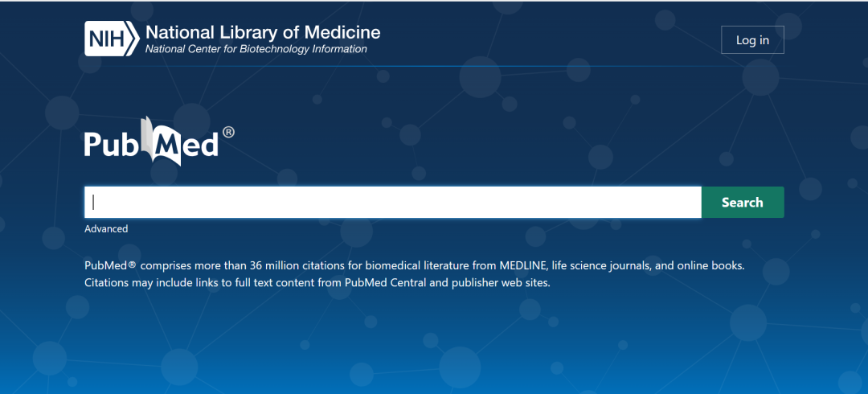Click the 'Pub' letters of the PubMed logo
This screenshot has height=394, width=868.
tap(113, 145)
